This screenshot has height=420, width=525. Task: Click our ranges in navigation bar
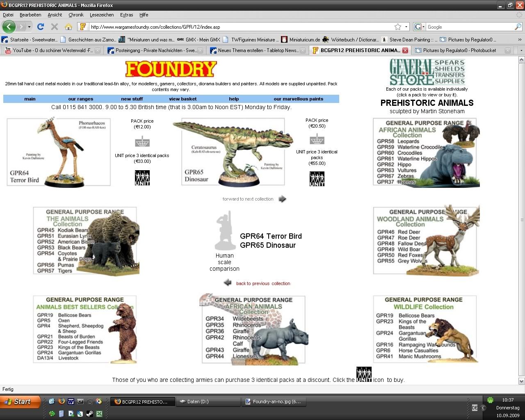point(81,99)
